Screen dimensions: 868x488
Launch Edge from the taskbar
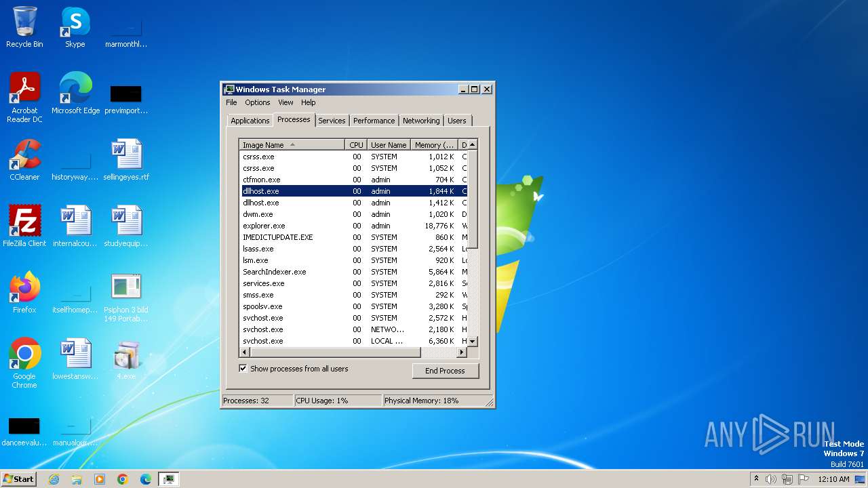pos(146,479)
